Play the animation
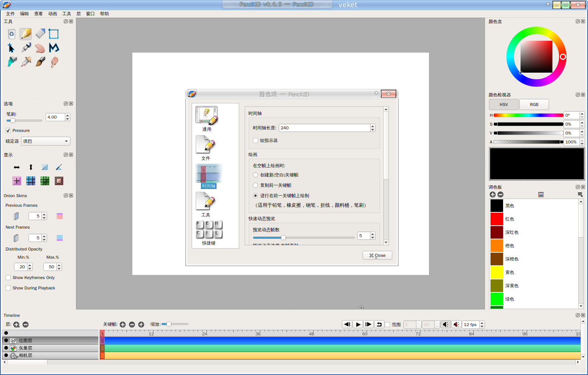The image size is (588, 375). pos(358,325)
